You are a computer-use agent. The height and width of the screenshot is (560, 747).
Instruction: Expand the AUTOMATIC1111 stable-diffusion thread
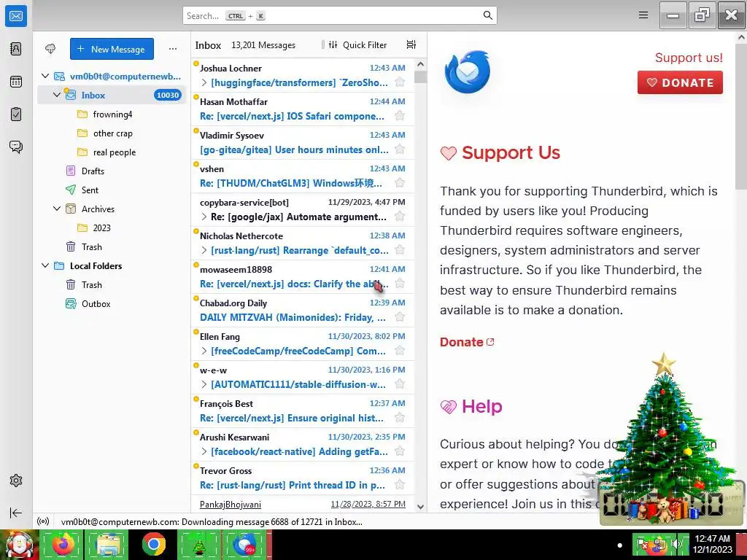(x=204, y=384)
